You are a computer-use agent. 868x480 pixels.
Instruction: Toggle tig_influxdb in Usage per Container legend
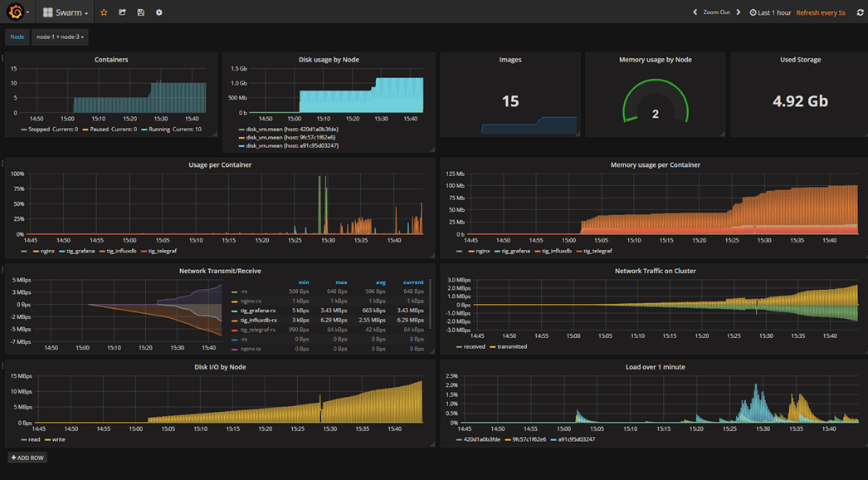121,251
